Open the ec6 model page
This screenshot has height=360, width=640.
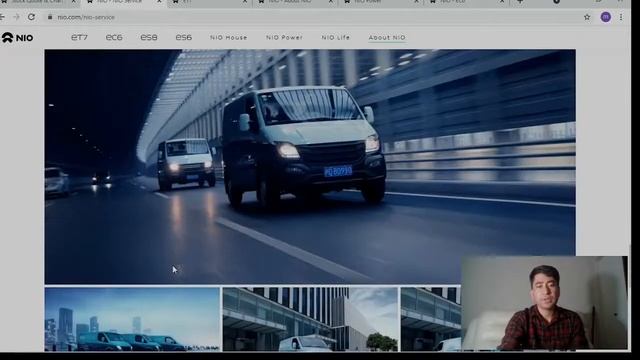pos(114,37)
